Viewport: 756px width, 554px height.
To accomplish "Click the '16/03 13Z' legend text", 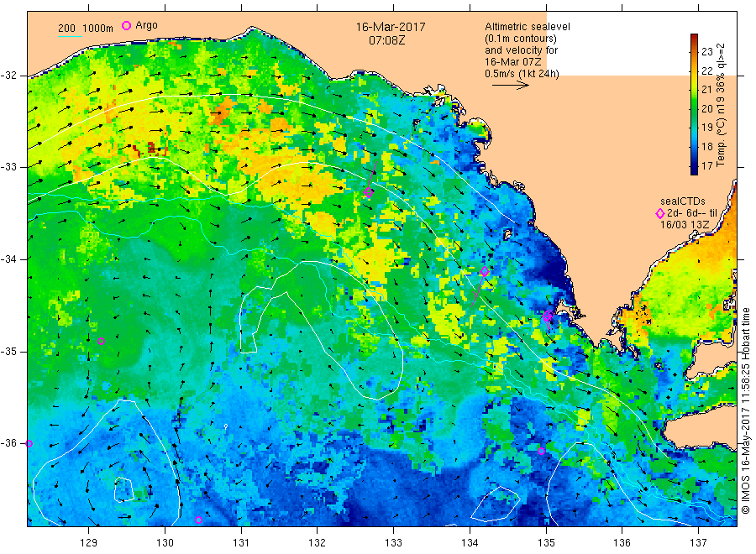I will (x=685, y=225).
